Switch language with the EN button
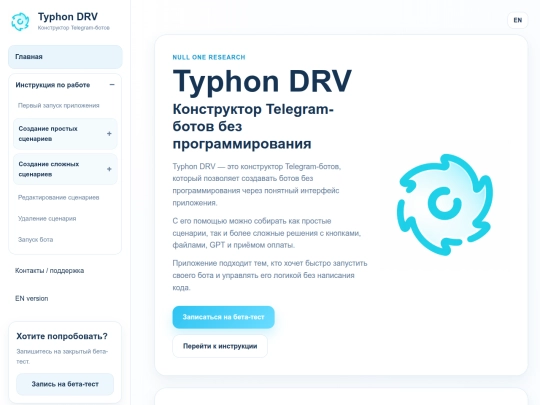This screenshot has width=540, height=405. pos(517,20)
